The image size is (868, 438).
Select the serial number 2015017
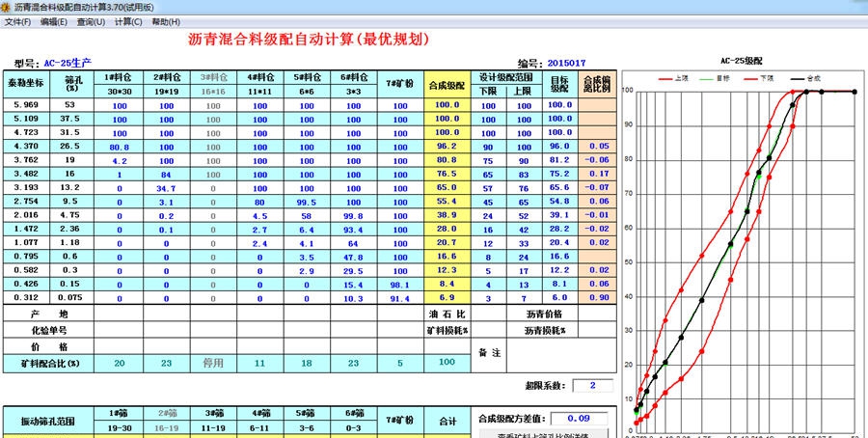[566, 63]
